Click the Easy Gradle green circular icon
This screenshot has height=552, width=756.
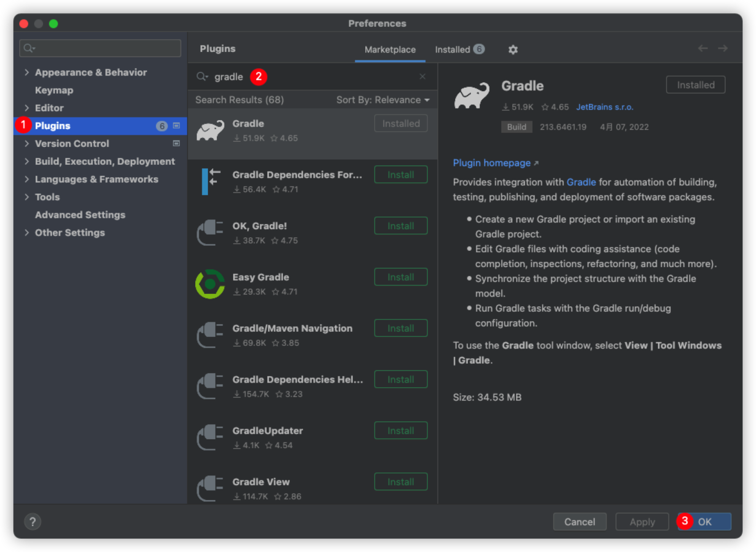[x=210, y=284]
